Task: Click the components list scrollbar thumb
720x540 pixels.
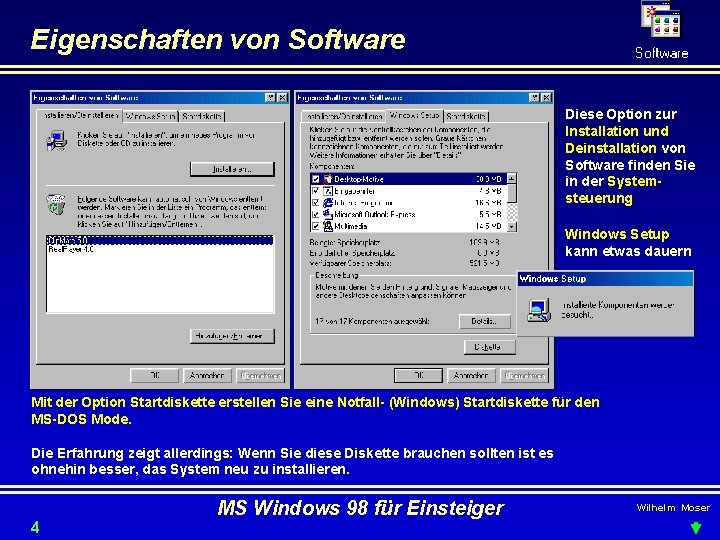Action: click(512, 193)
